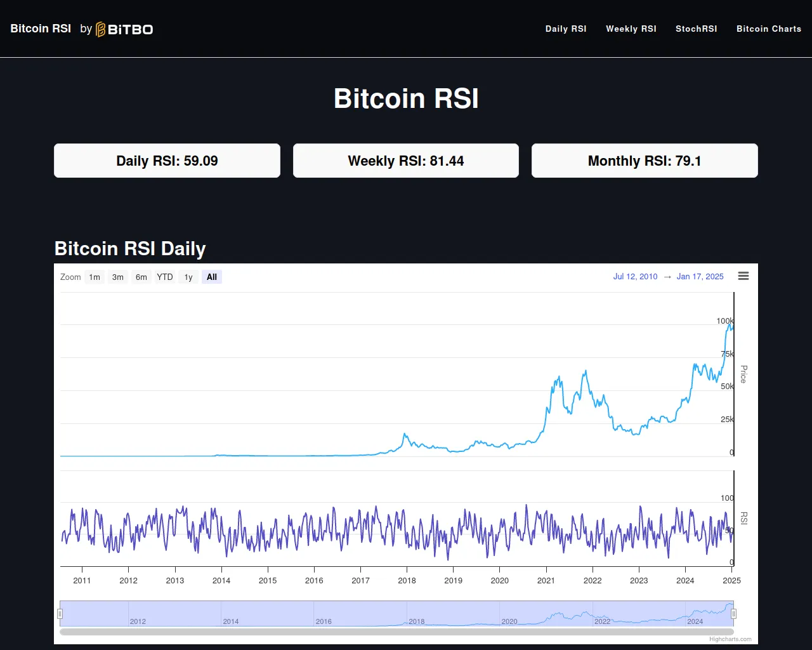812x650 pixels.
Task: Select the 3m zoom range
Action: [x=118, y=277]
